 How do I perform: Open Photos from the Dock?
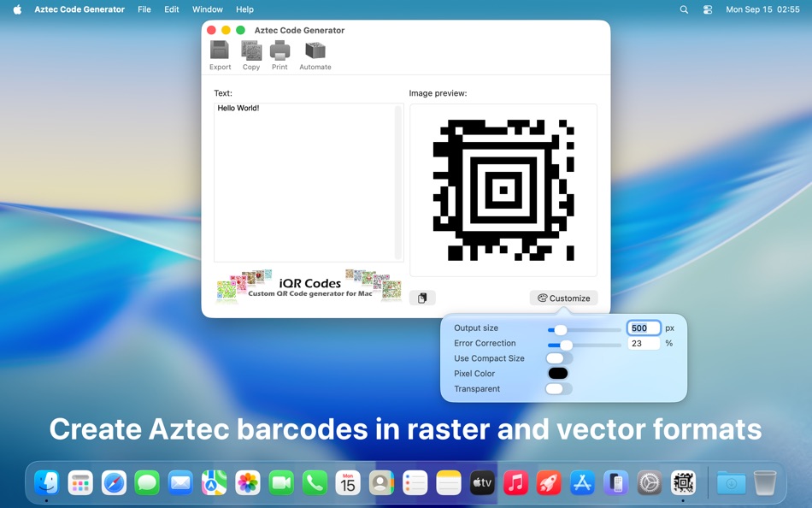click(248, 483)
